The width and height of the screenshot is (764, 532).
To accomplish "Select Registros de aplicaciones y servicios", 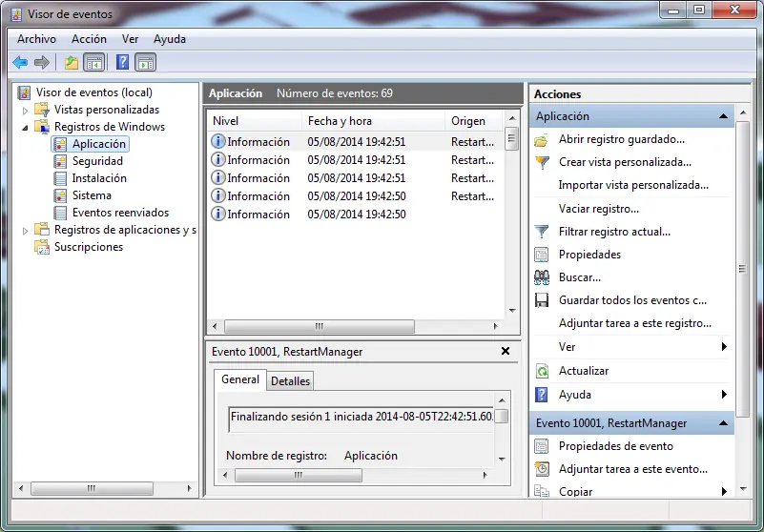I will pos(125,230).
